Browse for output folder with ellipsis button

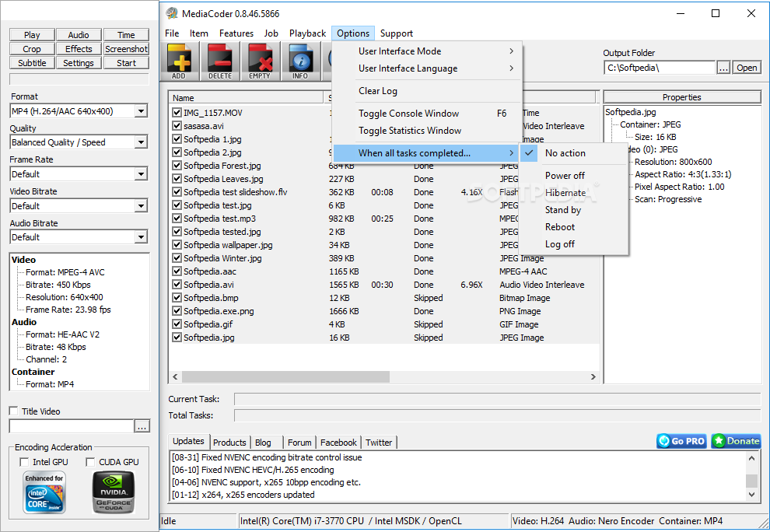click(723, 68)
